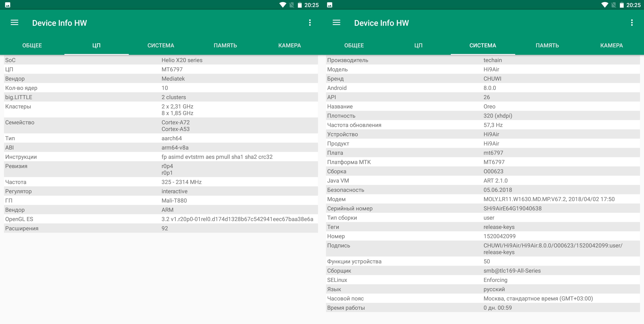Tap no-SIM icon in right status bar
The image size is (644, 324).
click(613, 5)
